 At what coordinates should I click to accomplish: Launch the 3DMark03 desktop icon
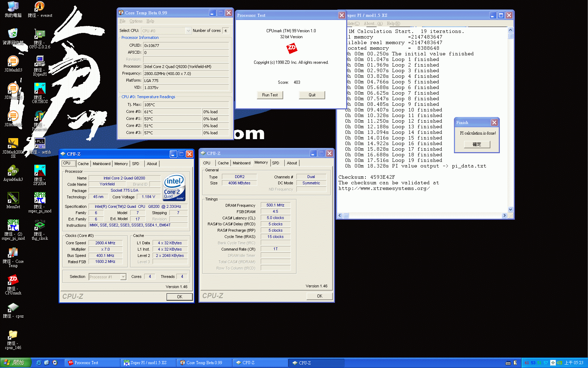pyautogui.click(x=13, y=64)
